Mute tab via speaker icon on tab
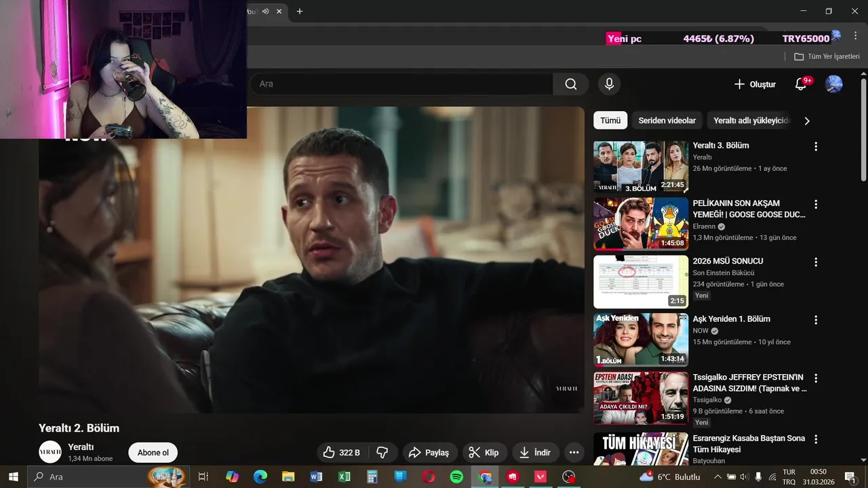 click(266, 12)
